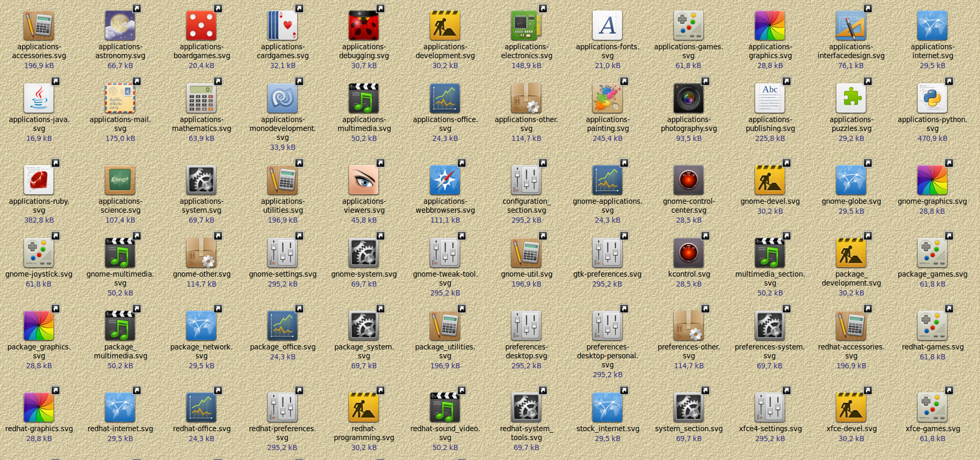Select the applications-puzzles.svg puzzle piece icon

point(851,98)
